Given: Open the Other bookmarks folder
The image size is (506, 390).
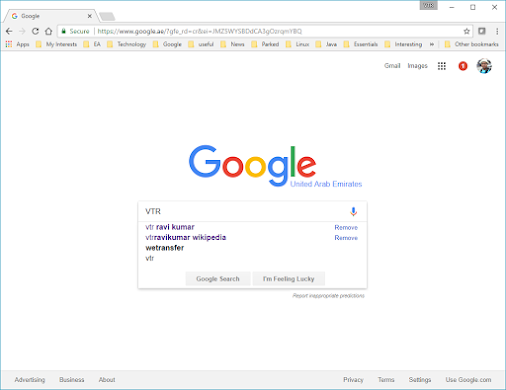Looking at the screenshot, I should tap(472, 44).
